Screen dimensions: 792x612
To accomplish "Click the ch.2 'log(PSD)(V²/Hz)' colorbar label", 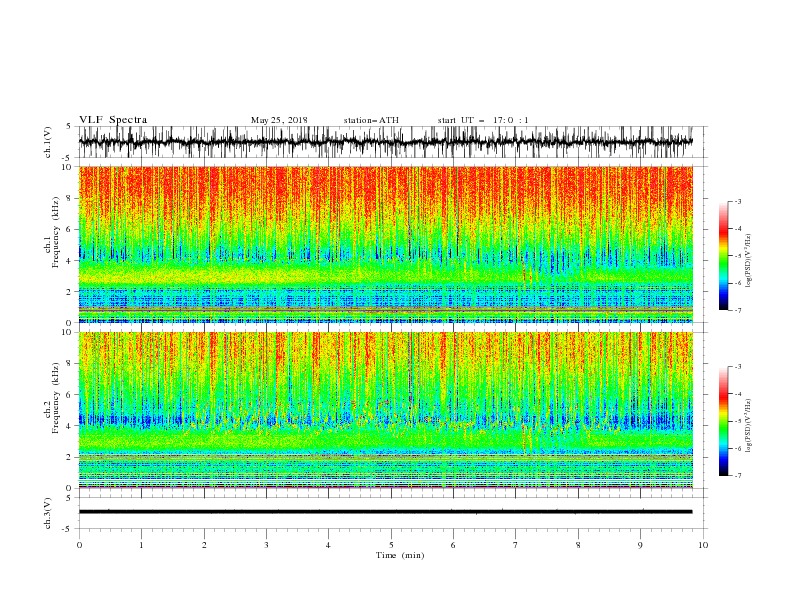I will (749, 425).
